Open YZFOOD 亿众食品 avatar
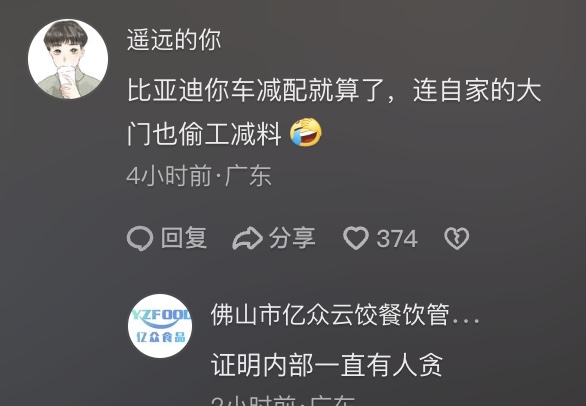The image size is (586, 406). point(160,326)
